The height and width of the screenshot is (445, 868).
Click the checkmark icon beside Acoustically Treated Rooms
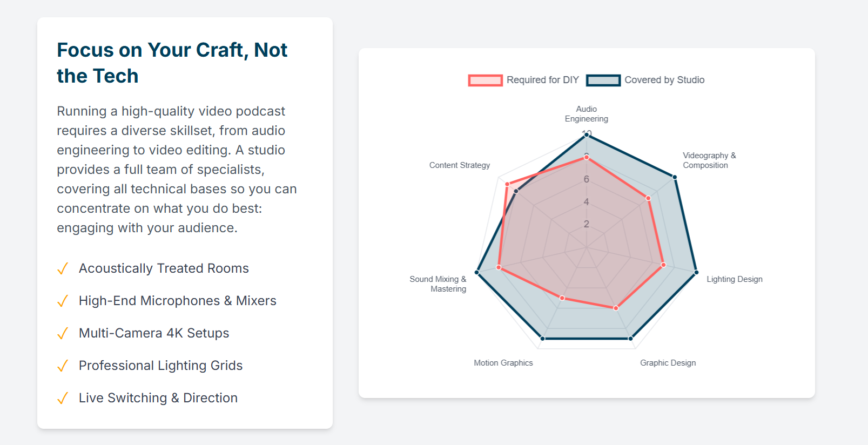tap(63, 268)
